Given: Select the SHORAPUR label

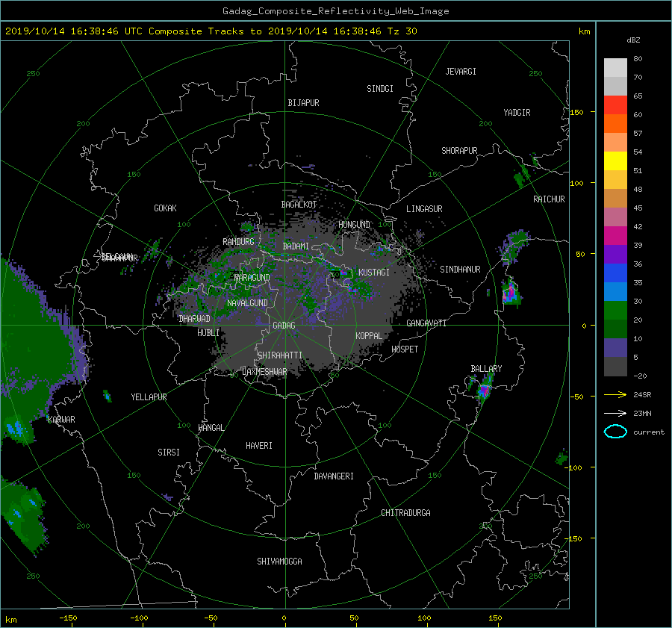Looking at the screenshot, I should [459, 151].
